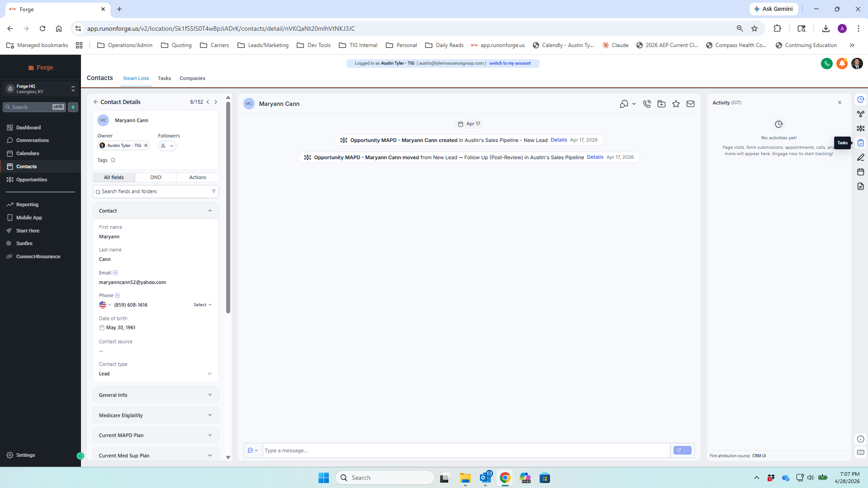Select the DND tab
The image size is (868, 488).
[156, 177]
